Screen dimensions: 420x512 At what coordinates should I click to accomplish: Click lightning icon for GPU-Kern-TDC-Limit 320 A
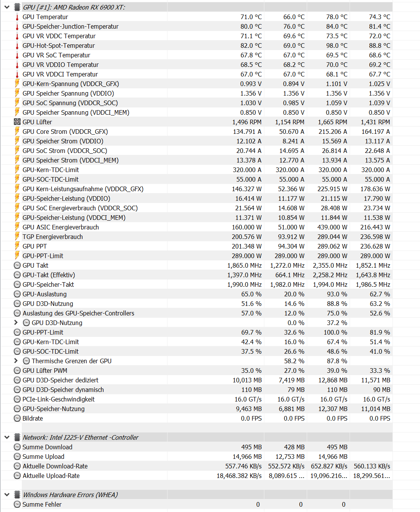(x=17, y=169)
